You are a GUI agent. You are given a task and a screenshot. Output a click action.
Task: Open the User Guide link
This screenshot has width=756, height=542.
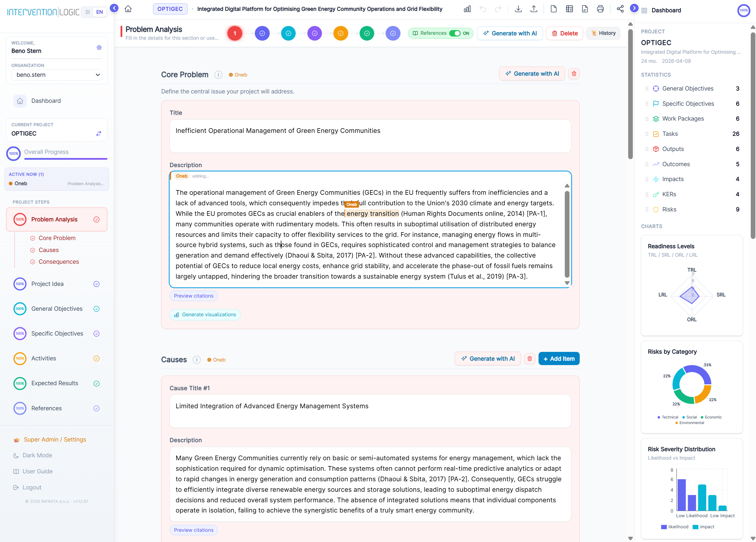(x=33, y=471)
